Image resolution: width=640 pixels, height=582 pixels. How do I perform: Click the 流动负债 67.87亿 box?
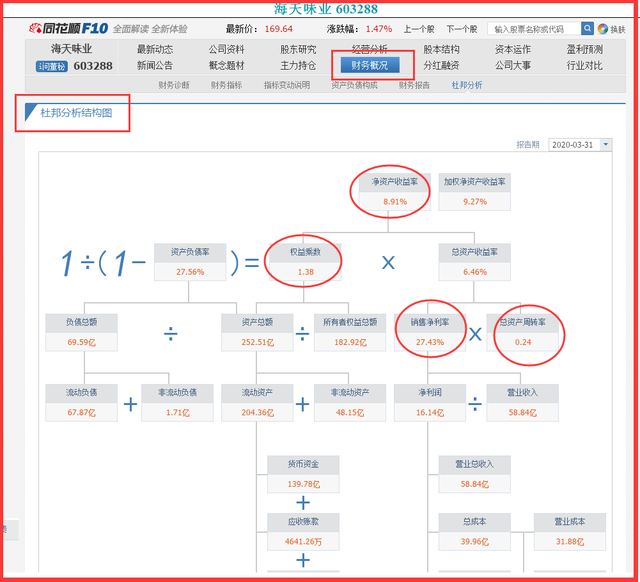(82, 402)
